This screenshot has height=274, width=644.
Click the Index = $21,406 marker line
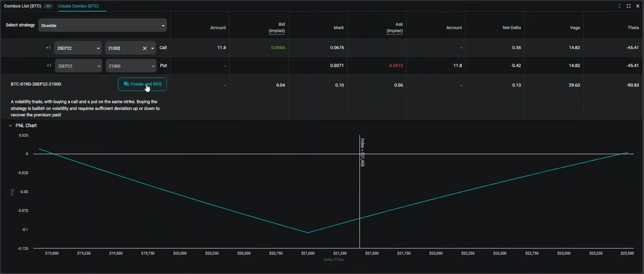point(360,191)
